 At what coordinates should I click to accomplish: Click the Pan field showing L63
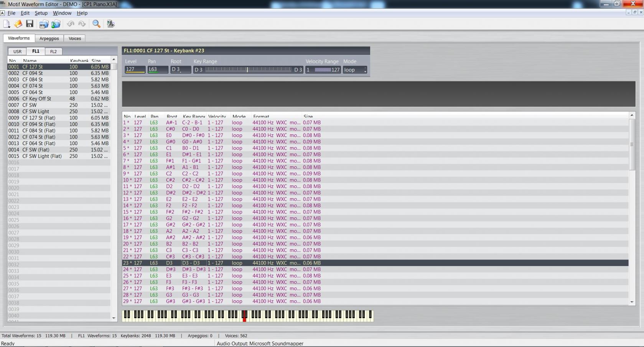coord(158,69)
